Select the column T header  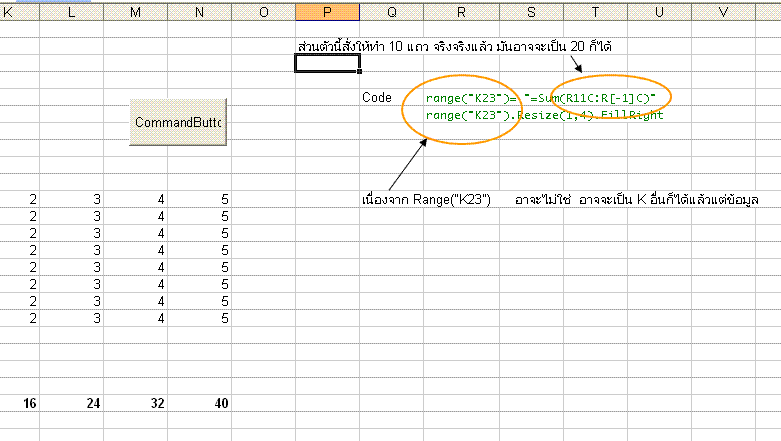click(x=595, y=10)
